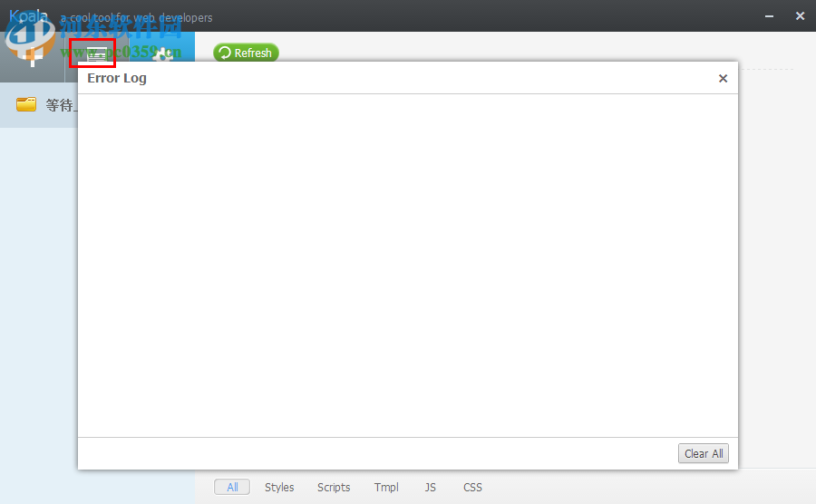816x504 pixels.
Task: Switch to the Styles filter tab
Action: pos(279,488)
